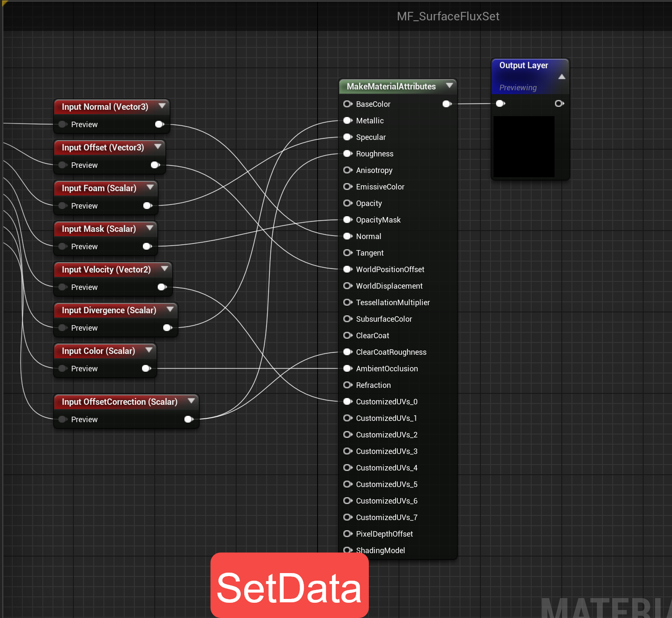Expand the Output Layer node arrow

pyautogui.click(x=562, y=77)
